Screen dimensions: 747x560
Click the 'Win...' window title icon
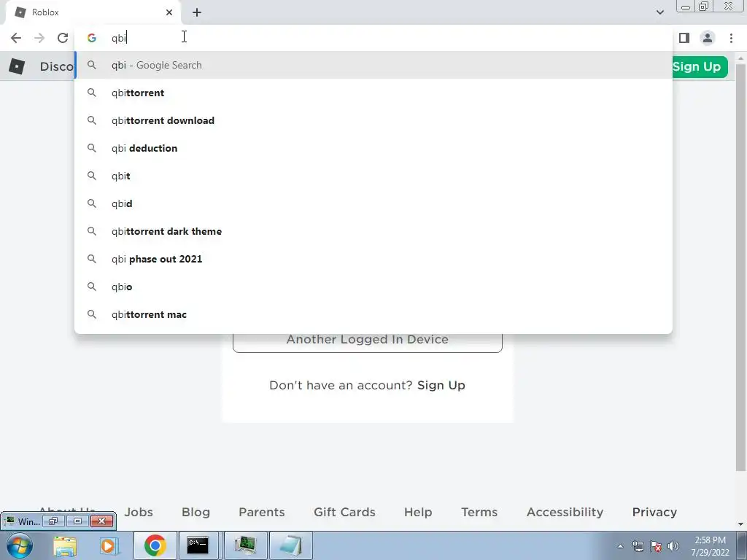[9, 521]
